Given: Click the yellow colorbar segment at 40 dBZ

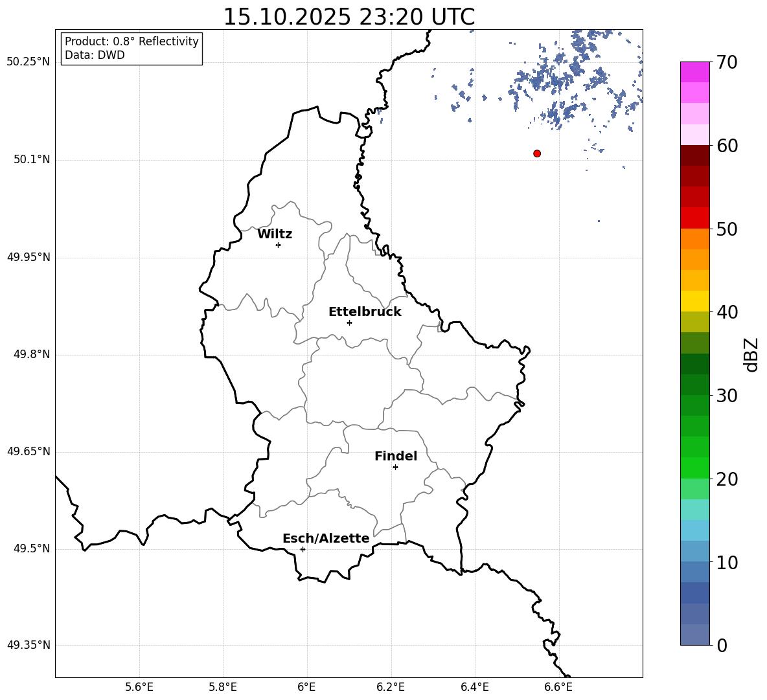Looking at the screenshot, I should (694, 301).
